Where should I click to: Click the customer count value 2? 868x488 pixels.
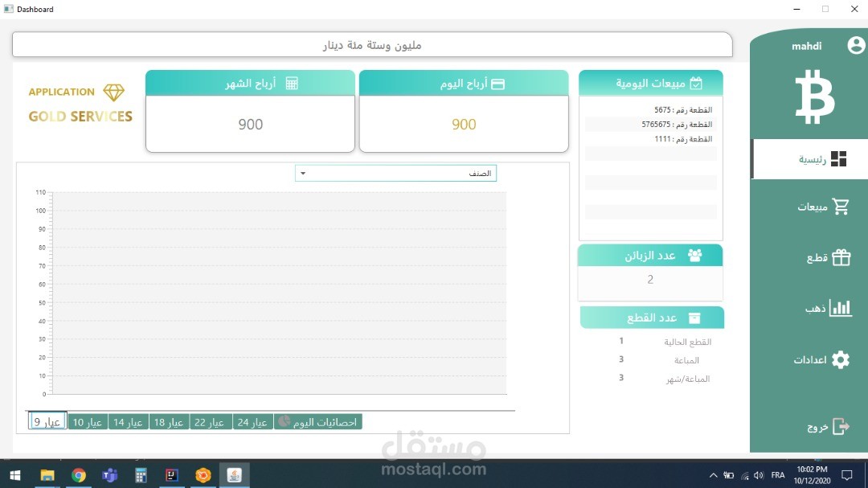tap(650, 280)
